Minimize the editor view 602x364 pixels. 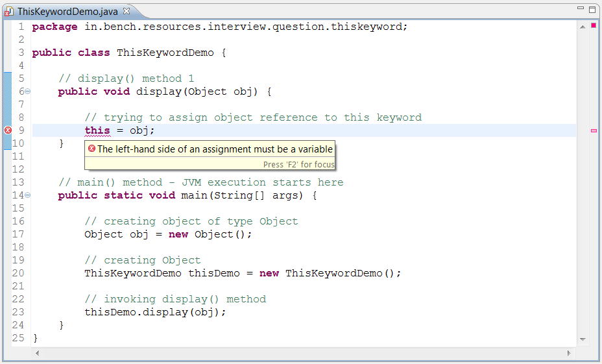[581, 8]
